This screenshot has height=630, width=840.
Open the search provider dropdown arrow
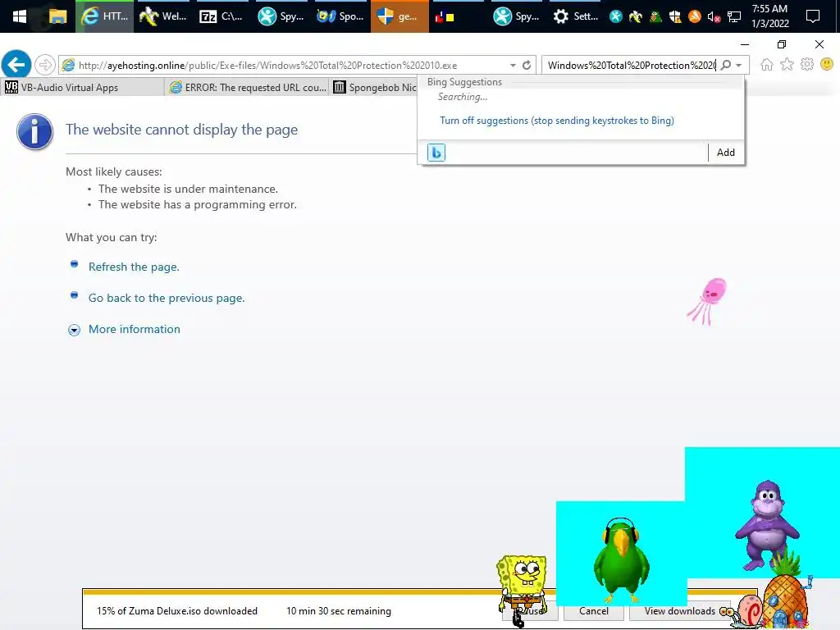tap(739, 65)
